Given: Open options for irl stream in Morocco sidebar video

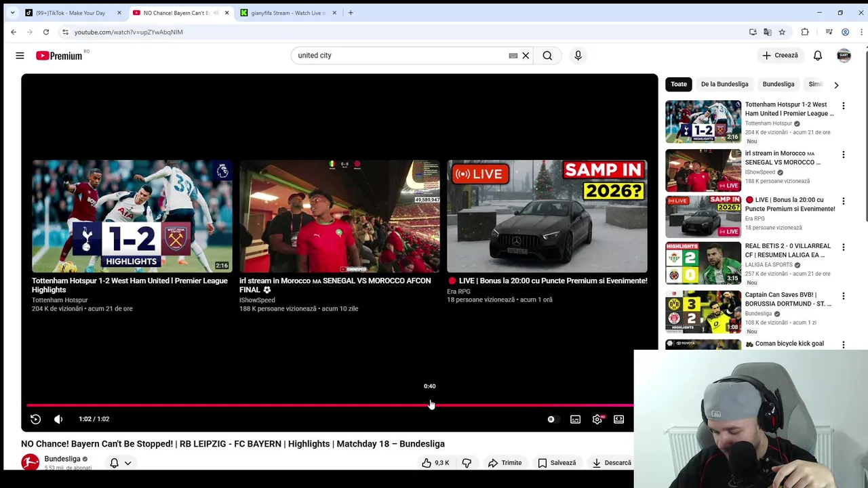Looking at the screenshot, I should click(844, 155).
